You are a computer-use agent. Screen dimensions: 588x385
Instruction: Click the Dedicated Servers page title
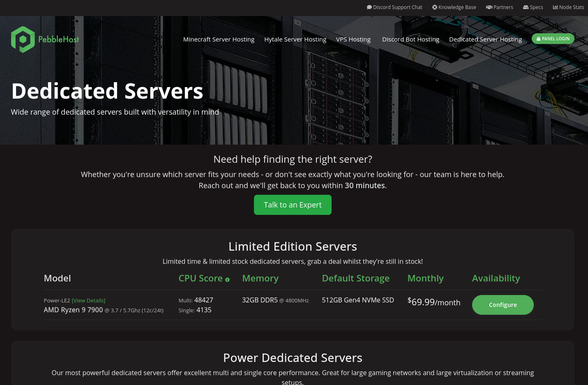(x=107, y=91)
